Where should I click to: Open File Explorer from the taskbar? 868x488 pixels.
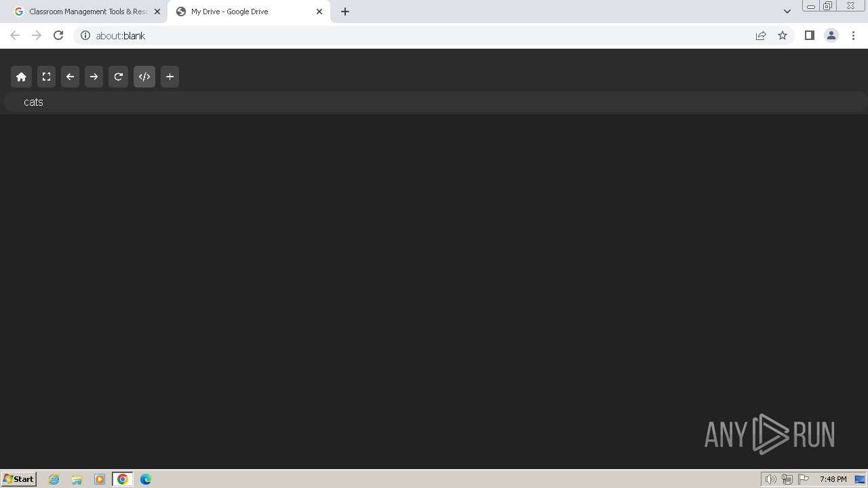click(x=77, y=479)
